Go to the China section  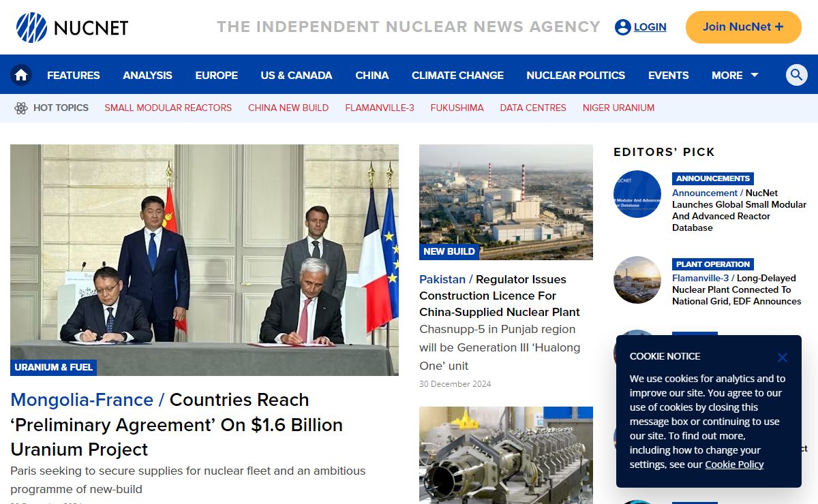point(372,75)
